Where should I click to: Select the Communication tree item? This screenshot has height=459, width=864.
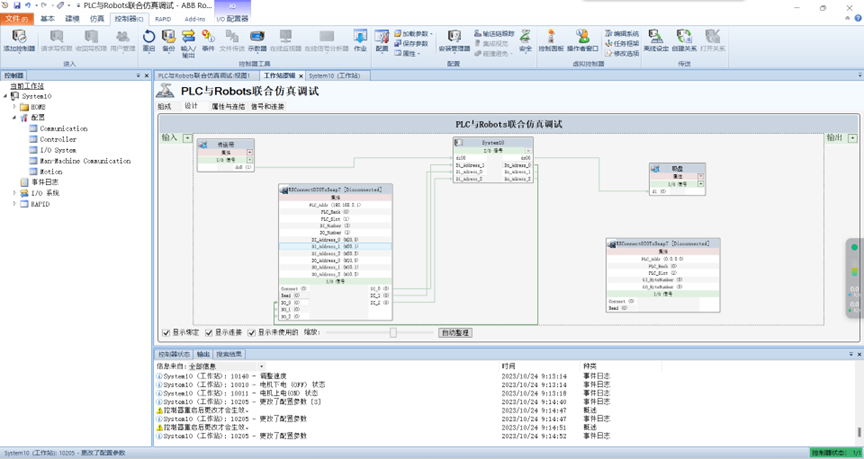[63, 128]
